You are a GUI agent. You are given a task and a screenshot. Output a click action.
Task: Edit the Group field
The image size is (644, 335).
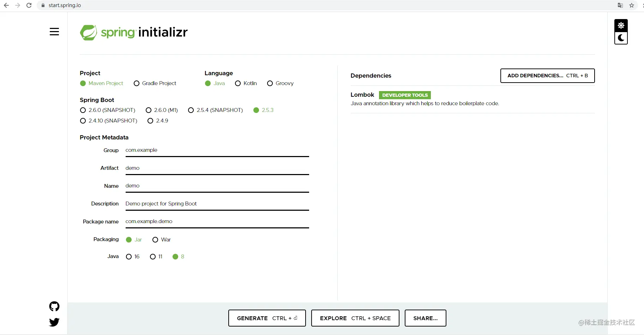pyautogui.click(x=217, y=150)
